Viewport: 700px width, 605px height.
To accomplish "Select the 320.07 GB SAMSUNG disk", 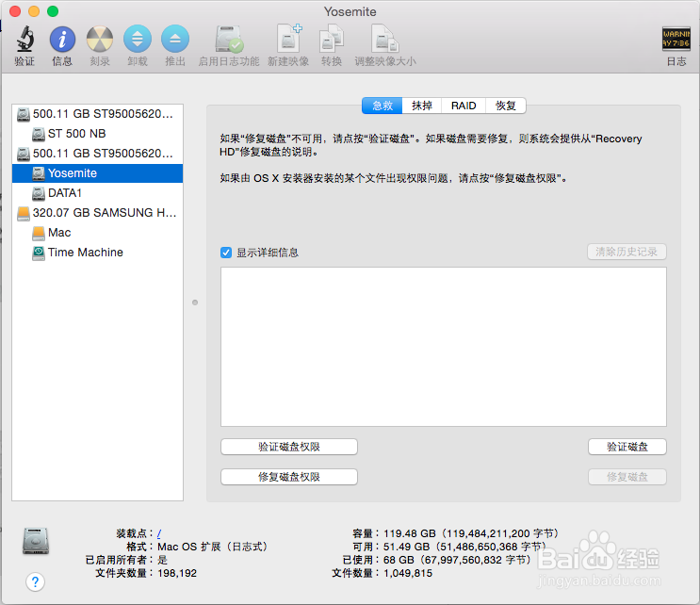I will pyautogui.click(x=97, y=213).
